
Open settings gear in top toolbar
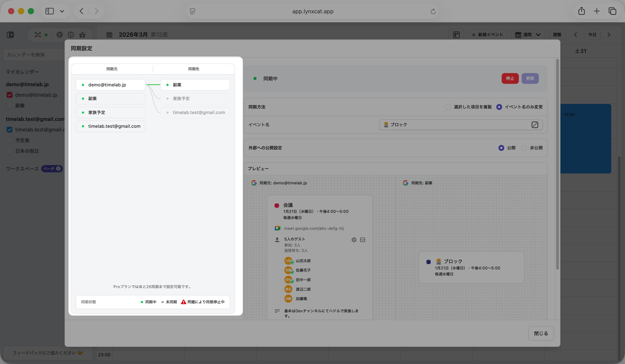[x=60, y=35]
